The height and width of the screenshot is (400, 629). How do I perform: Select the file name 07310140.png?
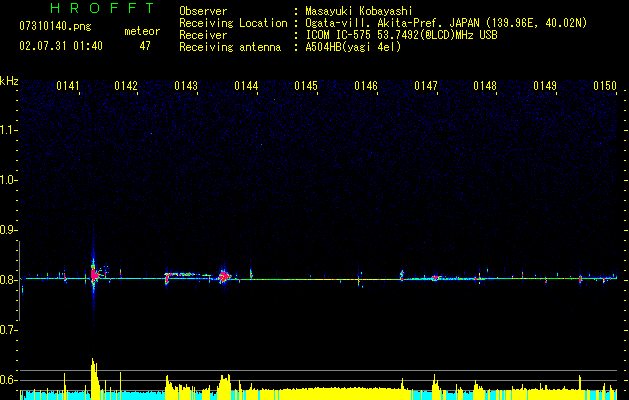(x=55, y=27)
